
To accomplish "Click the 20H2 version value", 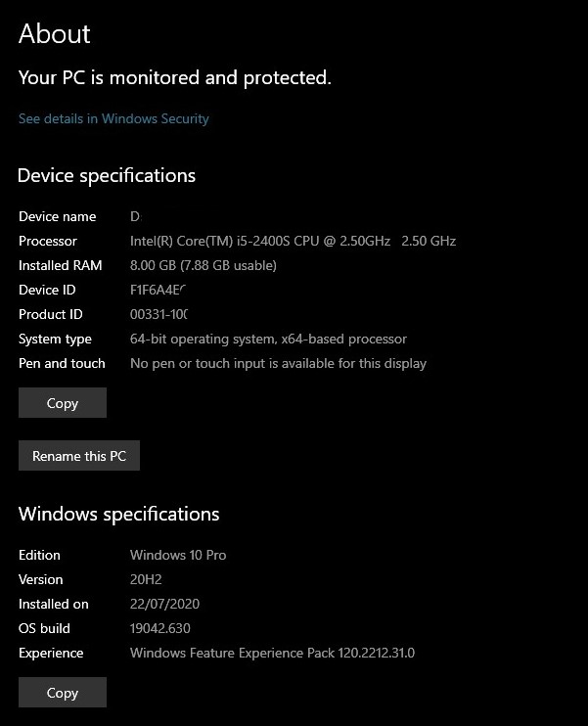I will click(145, 579).
